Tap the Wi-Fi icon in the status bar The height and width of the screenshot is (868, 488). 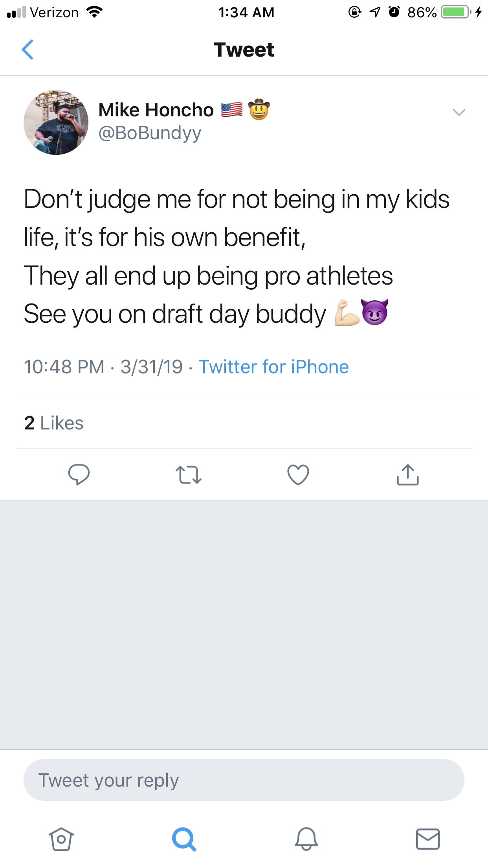tap(94, 12)
